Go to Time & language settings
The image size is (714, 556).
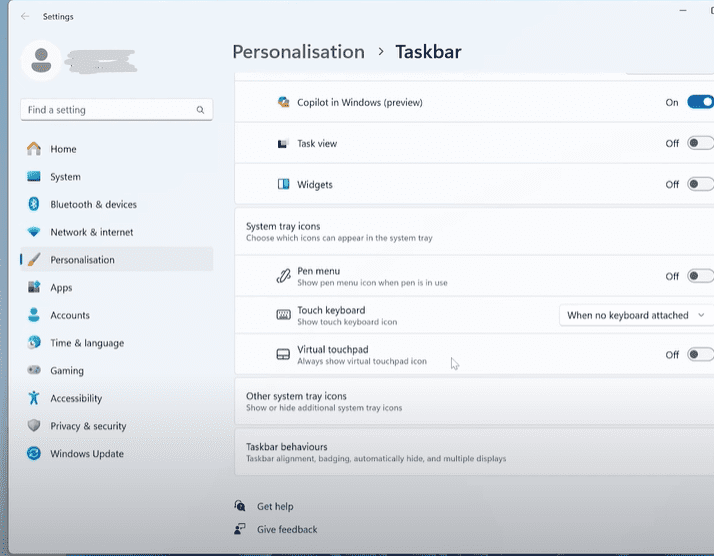click(87, 343)
